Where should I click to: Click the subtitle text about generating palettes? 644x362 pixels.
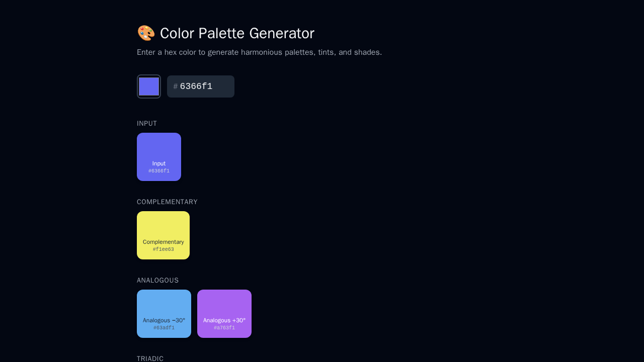[x=259, y=52]
